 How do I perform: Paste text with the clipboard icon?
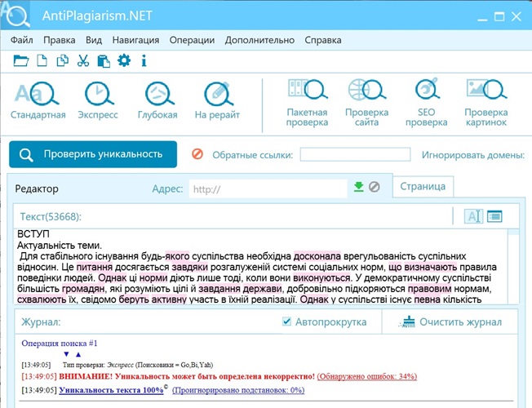(x=104, y=61)
